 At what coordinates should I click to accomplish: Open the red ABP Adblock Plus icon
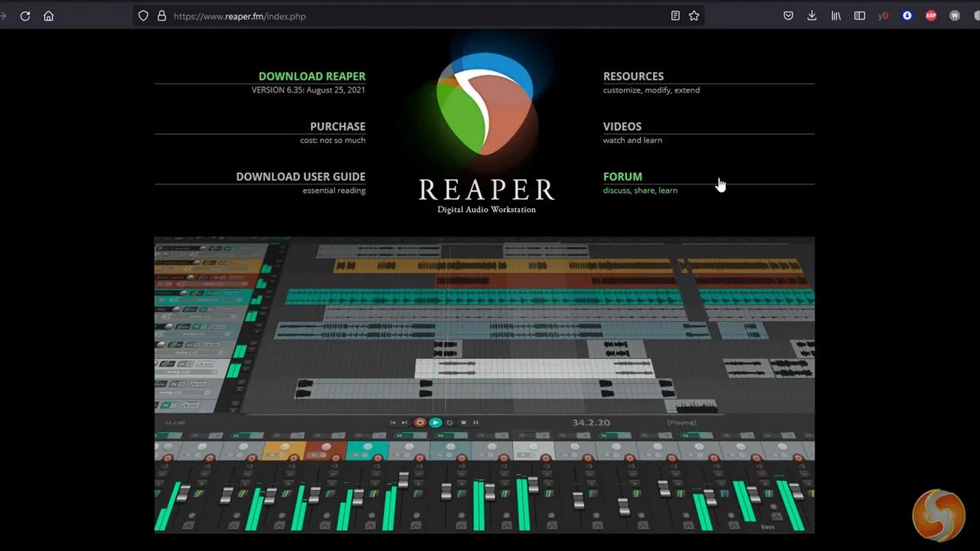point(931,16)
